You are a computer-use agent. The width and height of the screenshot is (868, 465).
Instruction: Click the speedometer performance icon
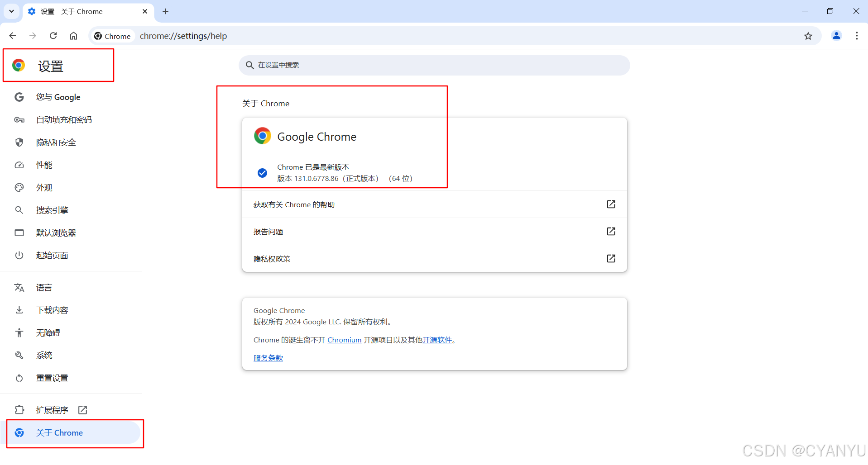point(19,165)
